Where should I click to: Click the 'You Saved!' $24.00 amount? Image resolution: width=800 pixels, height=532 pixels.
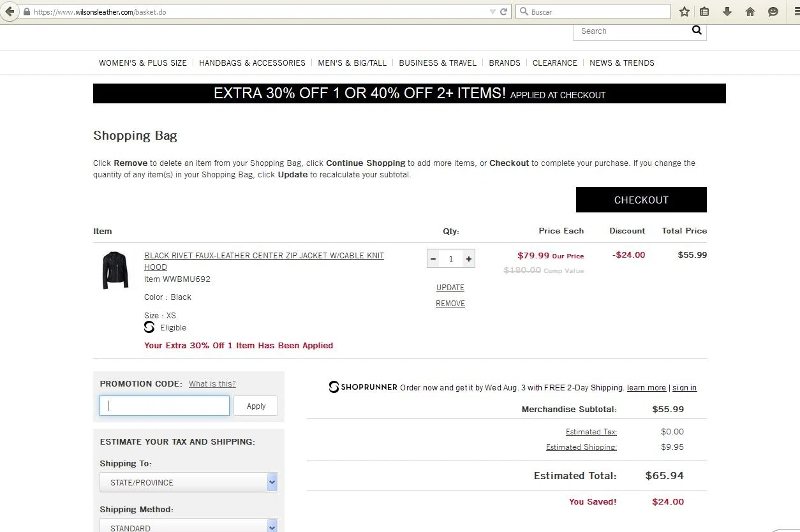668,502
